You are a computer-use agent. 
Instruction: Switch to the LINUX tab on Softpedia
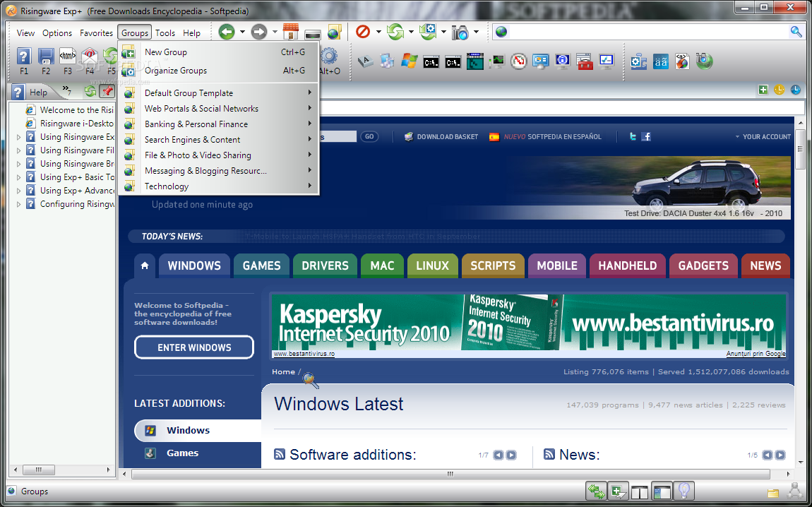[432, 266]
